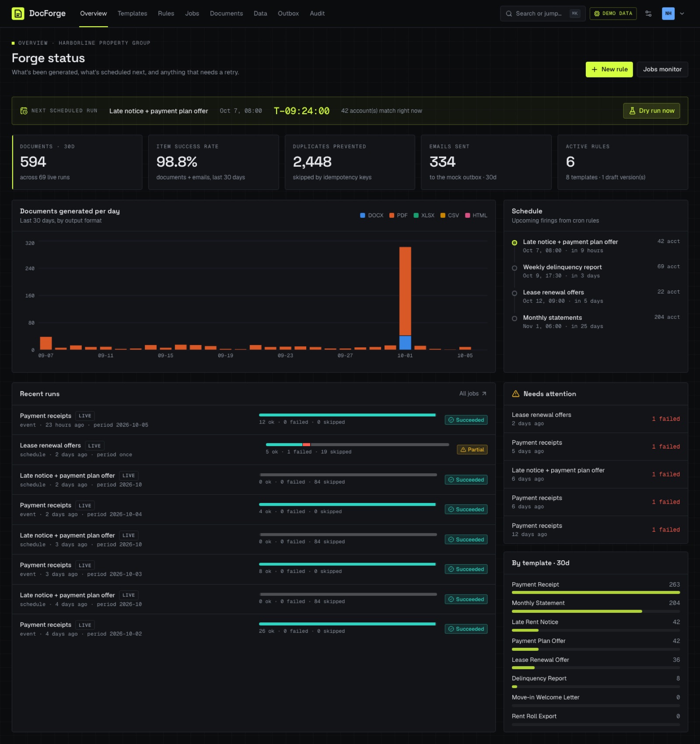Click the Search or jump field
Viewport: 700px width, 744px height.
click(x=542, y=14)
